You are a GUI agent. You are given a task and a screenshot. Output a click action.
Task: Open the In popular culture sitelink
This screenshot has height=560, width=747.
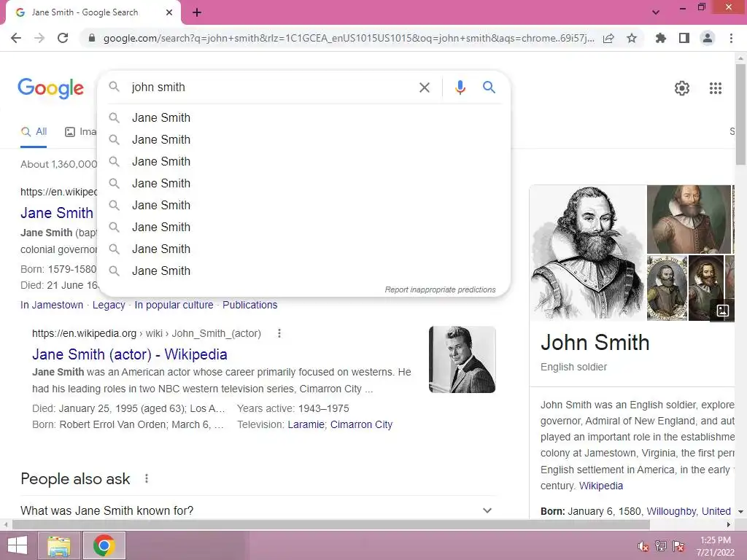[174, 305]
